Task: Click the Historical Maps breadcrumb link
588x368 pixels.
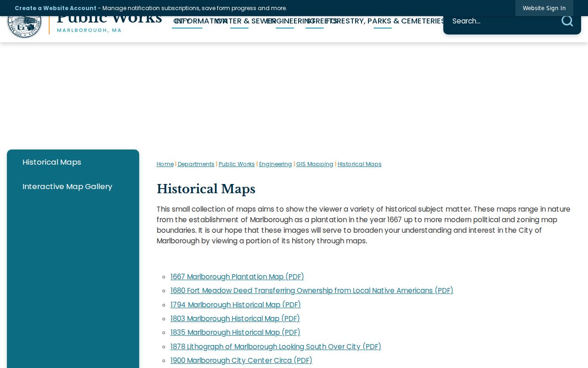Action: [x=360, y=164]
